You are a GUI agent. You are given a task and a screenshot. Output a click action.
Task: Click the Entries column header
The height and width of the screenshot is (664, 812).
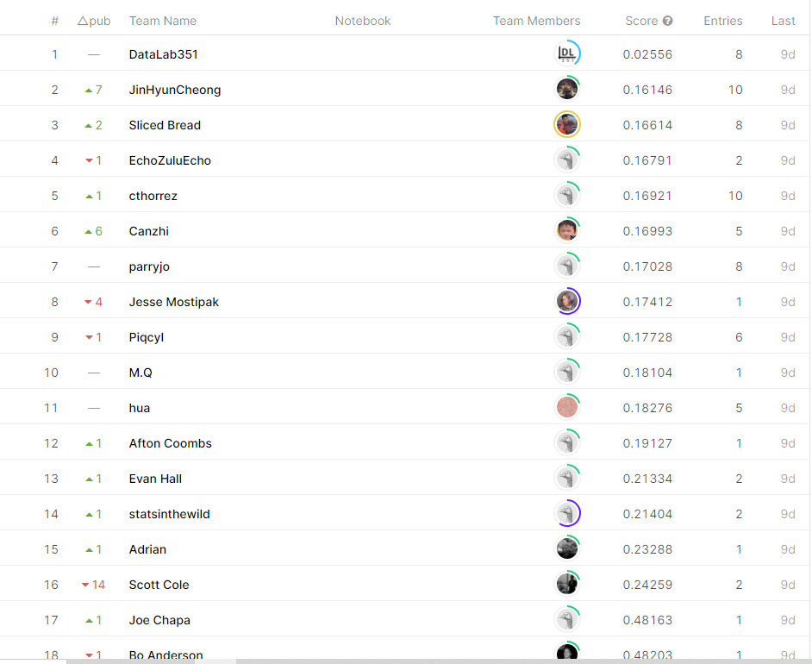[722, 21]
